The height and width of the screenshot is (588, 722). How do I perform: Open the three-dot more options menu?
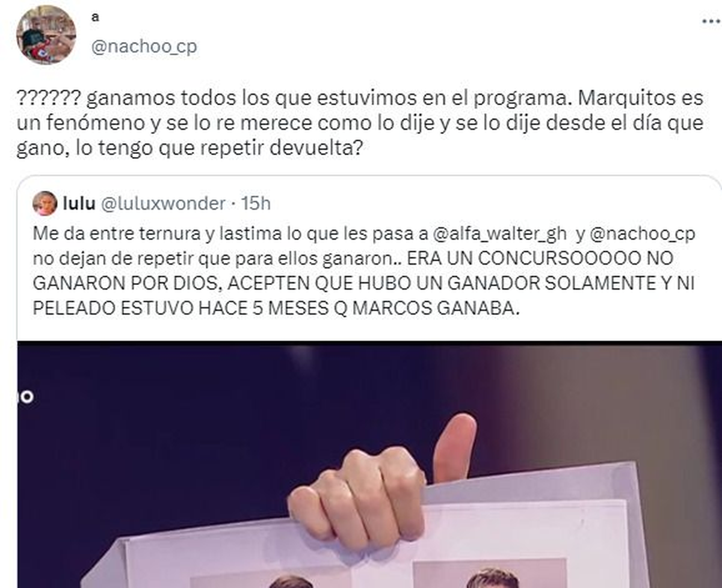pyautogui.click(x=711, y=20)
